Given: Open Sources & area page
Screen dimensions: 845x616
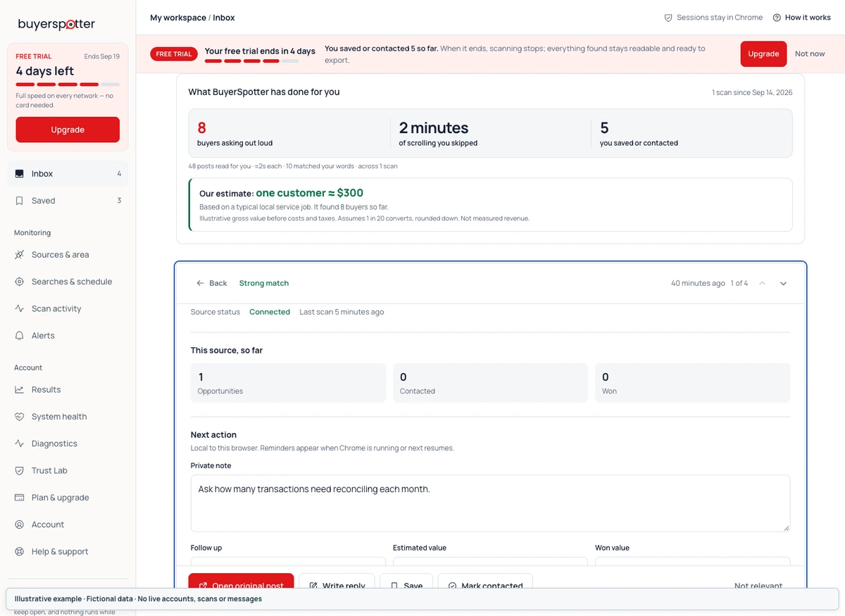Looking at the screenshot, I should coord(68,255).
